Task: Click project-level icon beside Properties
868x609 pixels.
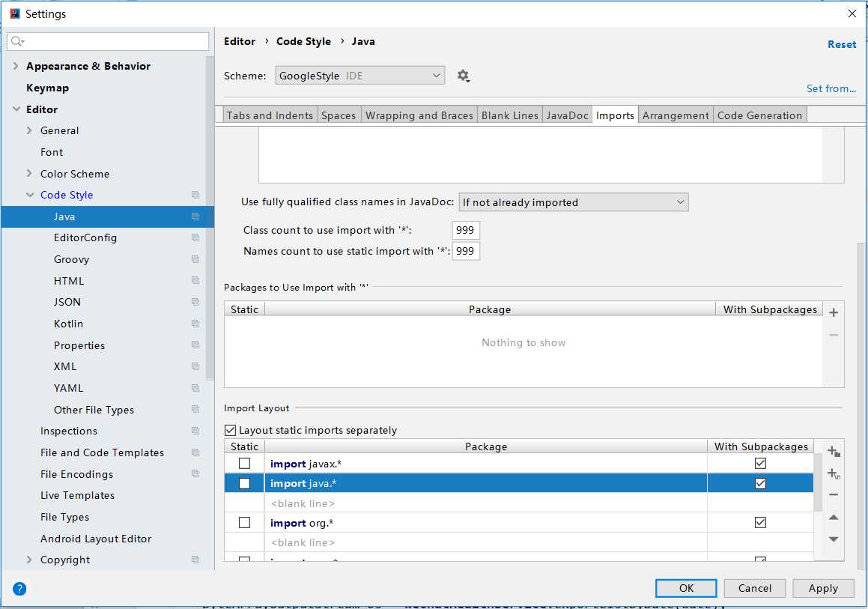Action: tap(195, 345)
